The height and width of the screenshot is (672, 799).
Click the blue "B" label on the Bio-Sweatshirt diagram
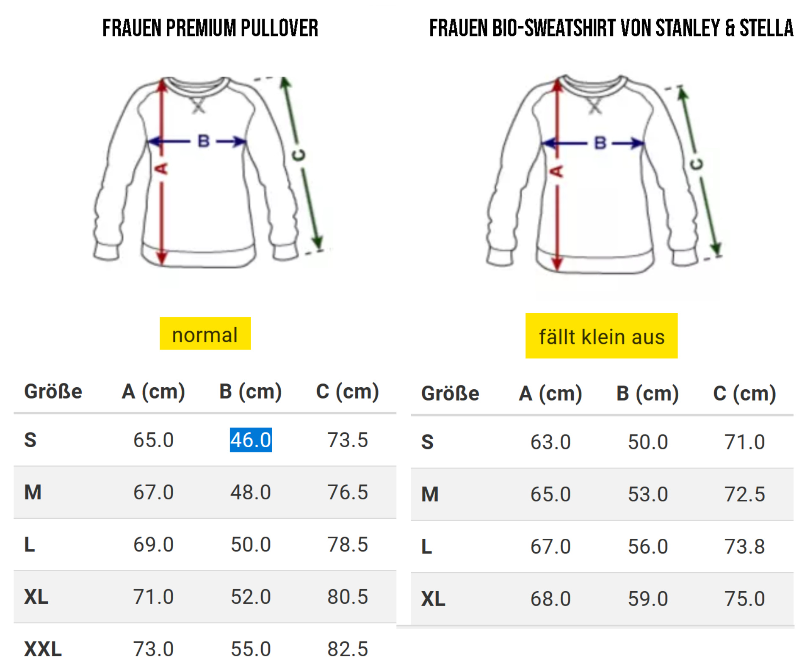pyautogui.click(x=600, y=143)
